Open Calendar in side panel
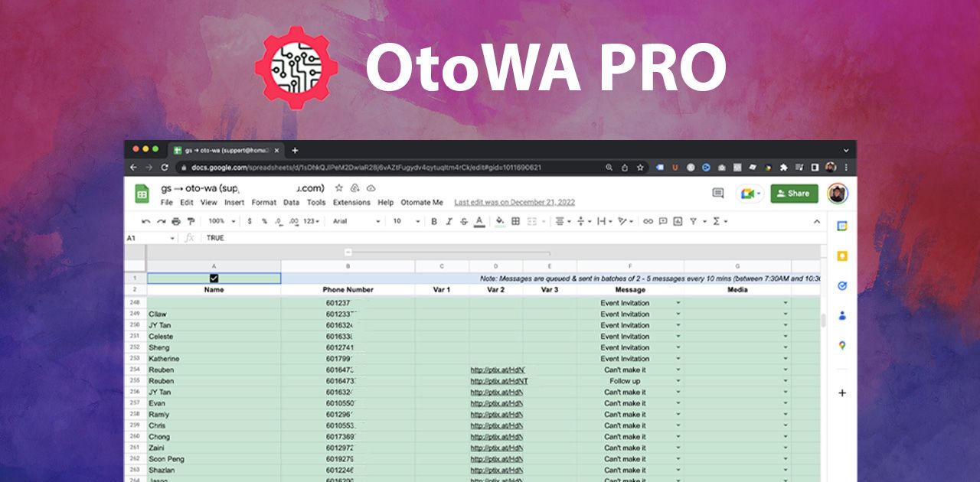 click(842, 226)
